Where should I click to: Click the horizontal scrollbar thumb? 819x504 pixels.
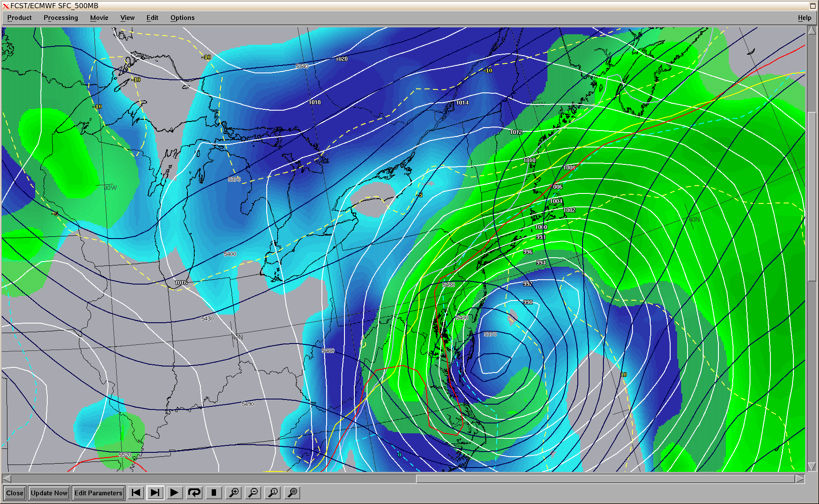pos(605,479)
